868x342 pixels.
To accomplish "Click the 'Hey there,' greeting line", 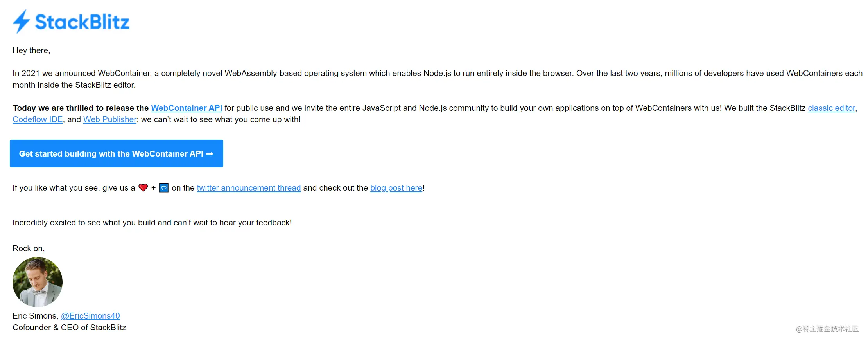I will [31, 50].
